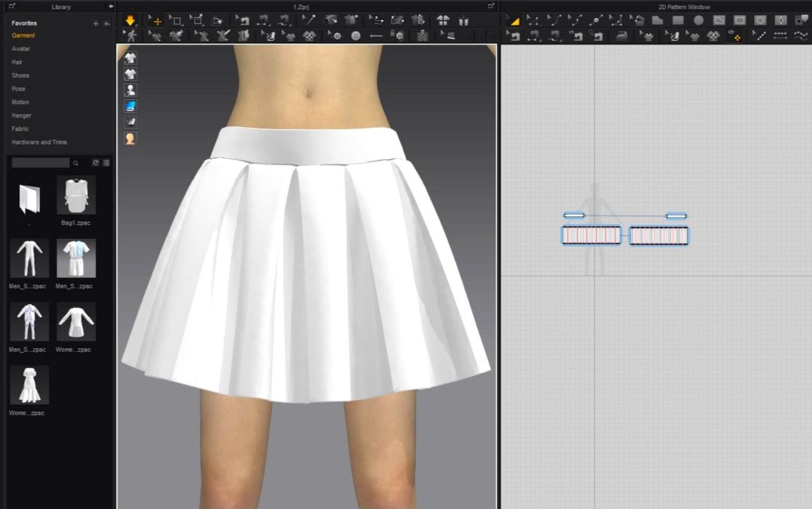Viewport: 812px width, 509px height.
Task: Click the back arrow next to Favorites
Action: click(x=107, y=23)
